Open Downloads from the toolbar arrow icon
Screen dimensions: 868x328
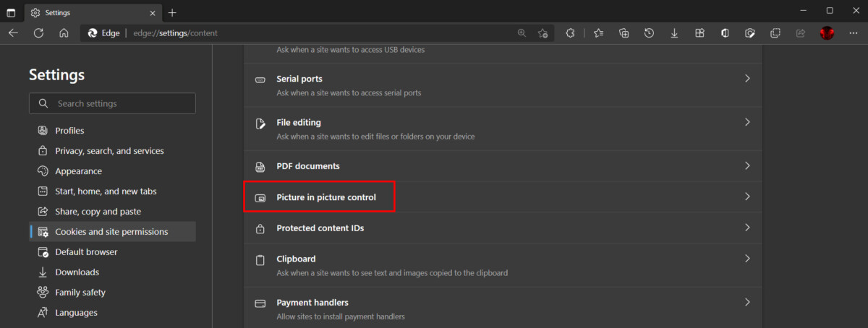click(674, 33)
